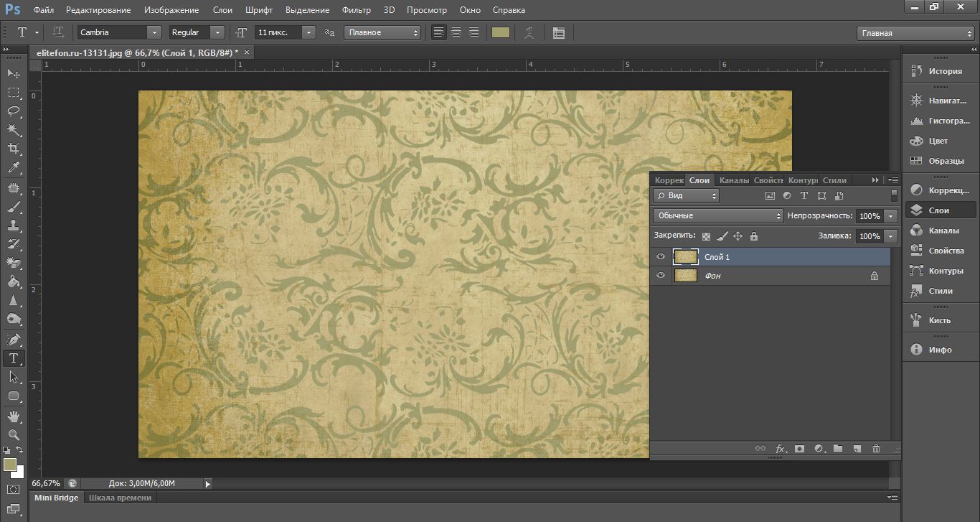Click the foreground color swatch
980x522 pixels.
coord(9,465)
